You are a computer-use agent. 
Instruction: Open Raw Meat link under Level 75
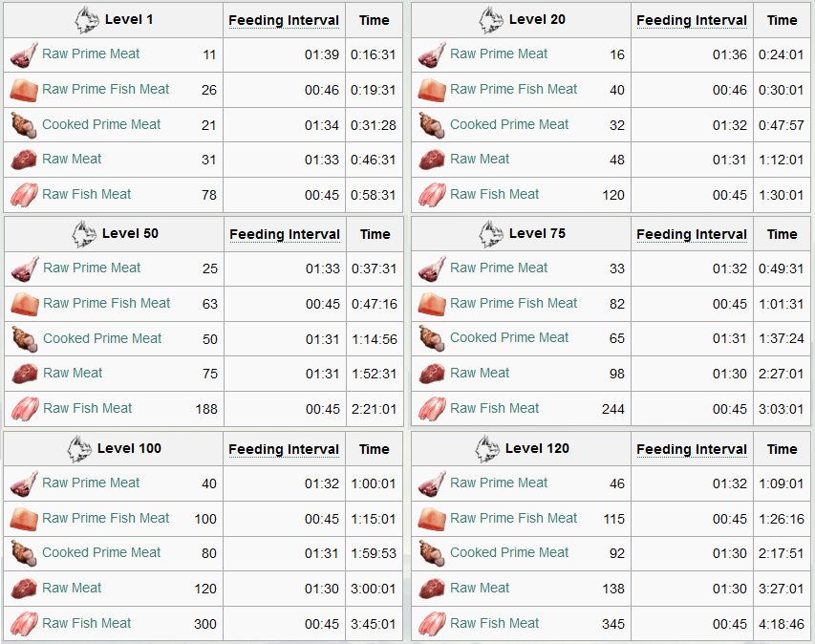[480, 373]
